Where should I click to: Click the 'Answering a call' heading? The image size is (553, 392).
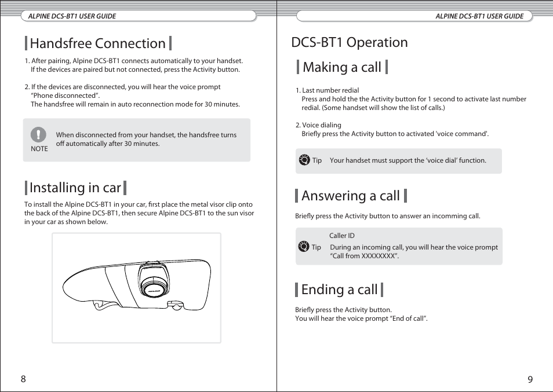(x=351, y=196)
